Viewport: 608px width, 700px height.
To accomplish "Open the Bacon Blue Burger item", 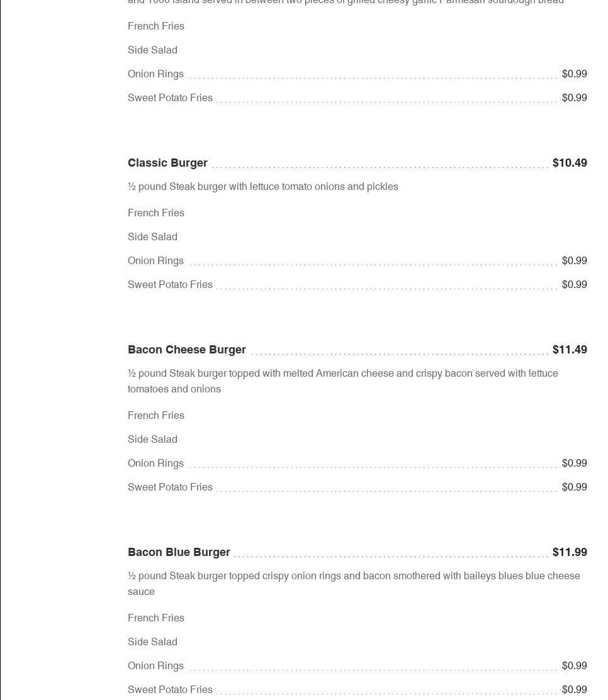I will (179, 552).
